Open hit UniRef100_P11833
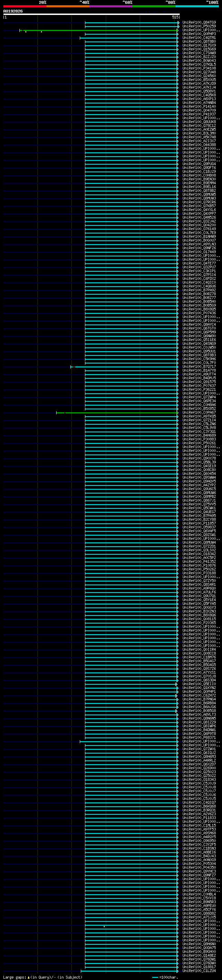Screen dimensions: 222x980 199,818
